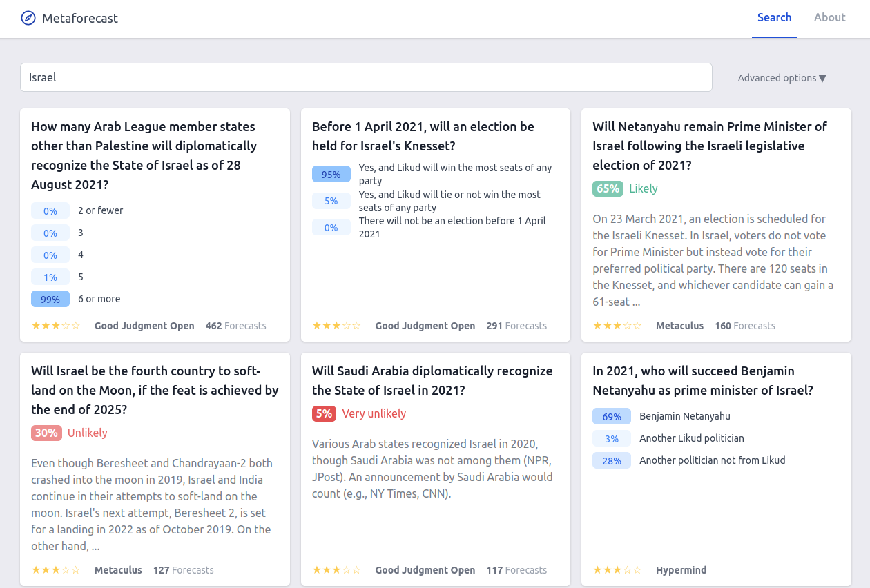870x588 pixels.
Task: Open Israel soft-land on Moon question
Action: point(155,391)
